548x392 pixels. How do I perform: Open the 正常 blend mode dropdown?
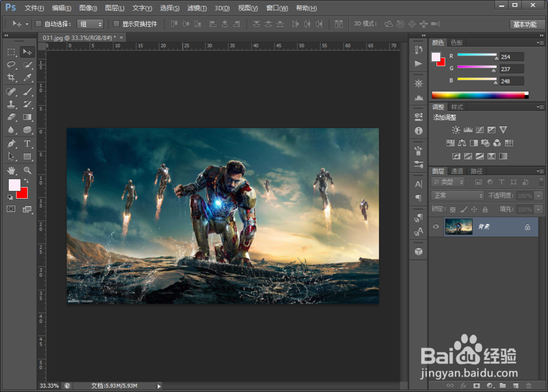pyautogui.click(x=458, y=195)
